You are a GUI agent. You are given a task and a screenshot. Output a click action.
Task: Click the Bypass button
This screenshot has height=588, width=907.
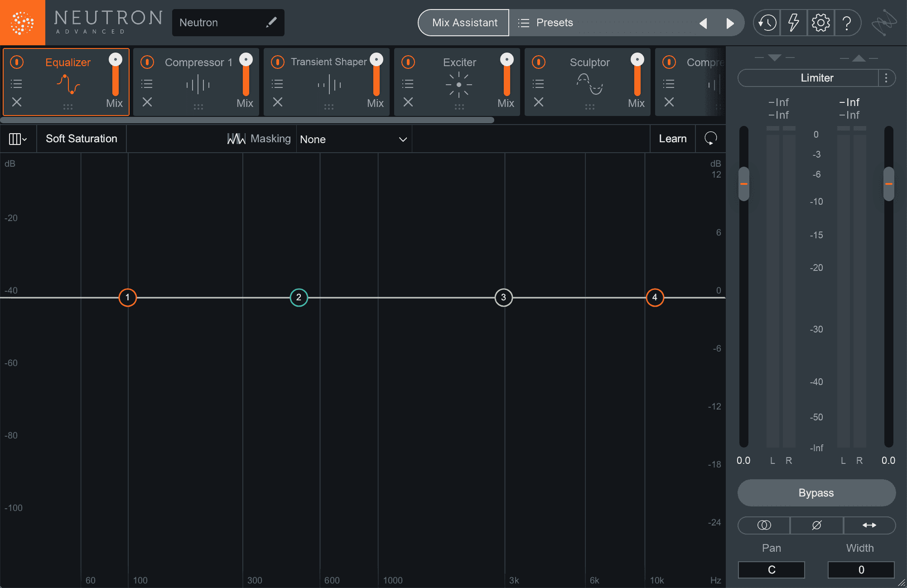(816, 493)
